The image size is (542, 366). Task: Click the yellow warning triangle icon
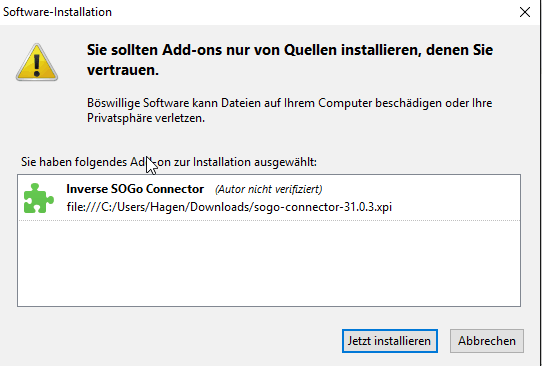point(37,62)
